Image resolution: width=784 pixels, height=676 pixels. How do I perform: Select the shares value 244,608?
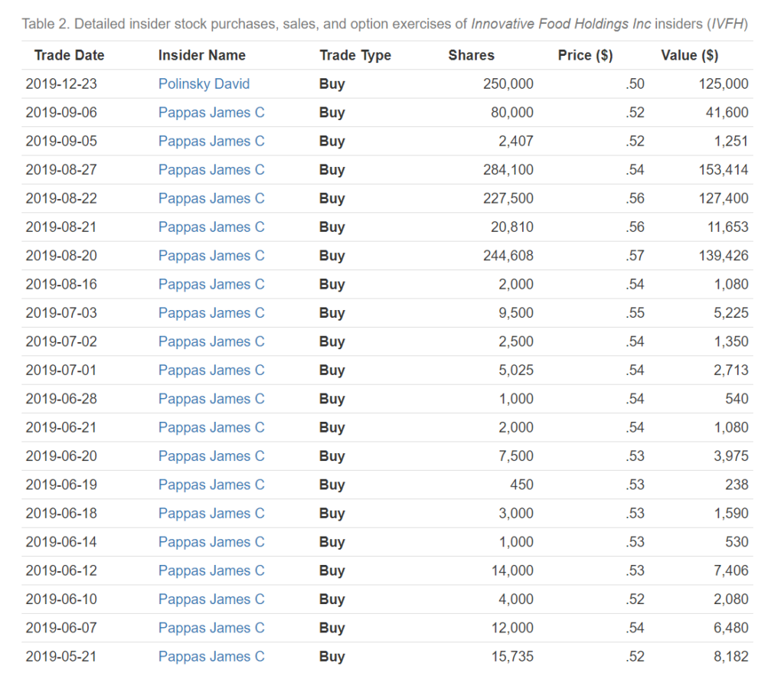pyautogui.click(x=508, y=256)
